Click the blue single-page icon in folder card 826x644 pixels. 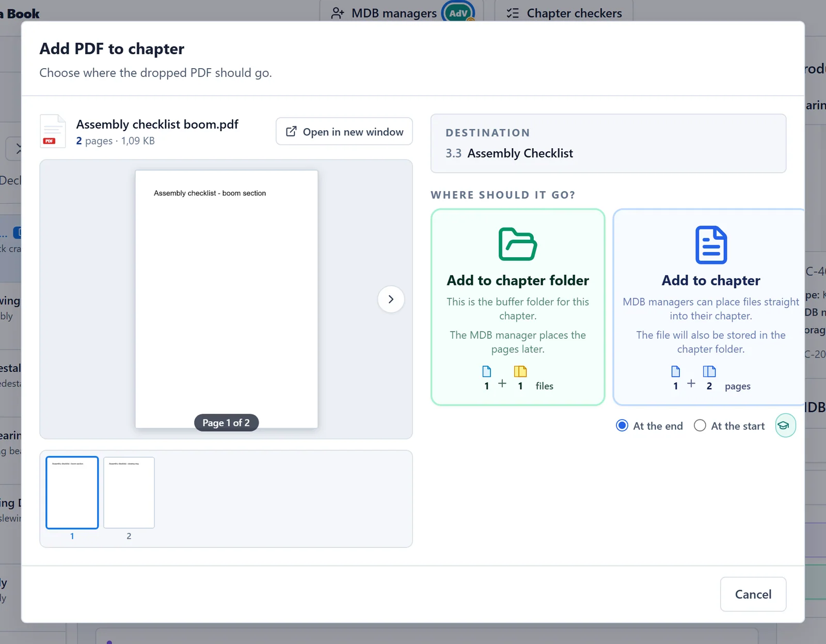pyautogui.click(x=486, y=371)
